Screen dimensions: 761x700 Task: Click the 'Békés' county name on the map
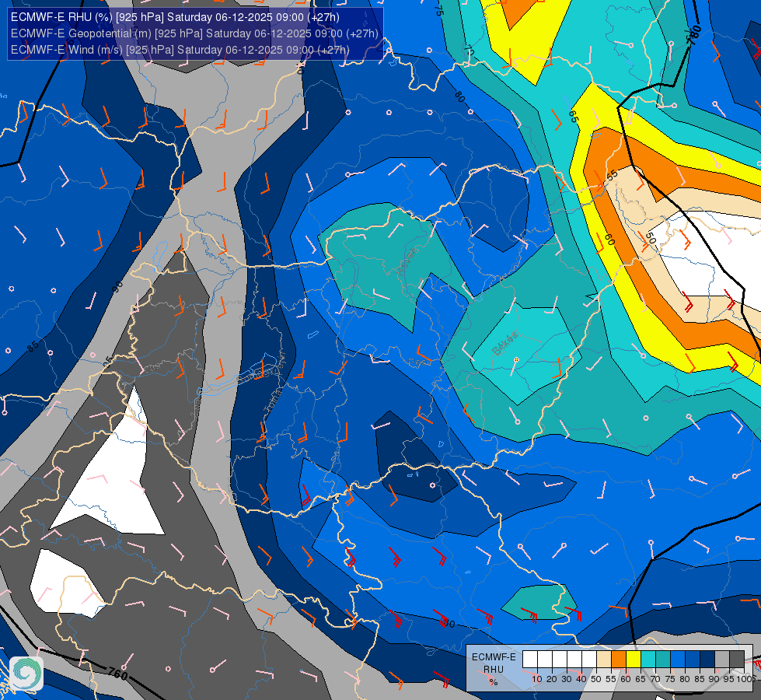[x=505, y=344]
